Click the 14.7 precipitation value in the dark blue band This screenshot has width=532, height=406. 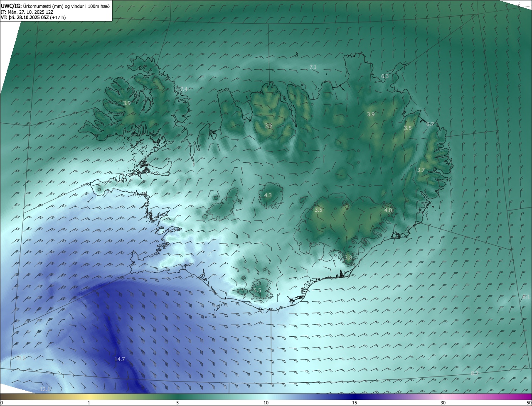click(x=120, y=359)
